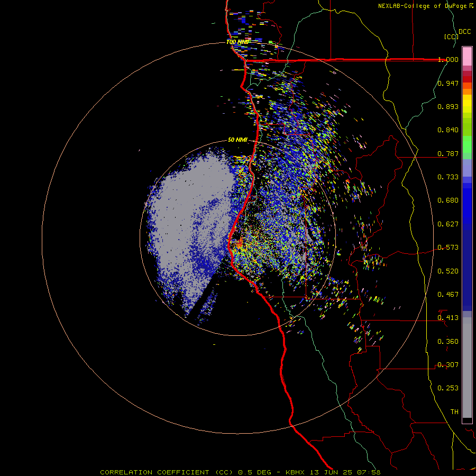Click the CORRELATION COEFFICIENT (CC) caption text
The image size is (476, 476).
tap(167, 472)
